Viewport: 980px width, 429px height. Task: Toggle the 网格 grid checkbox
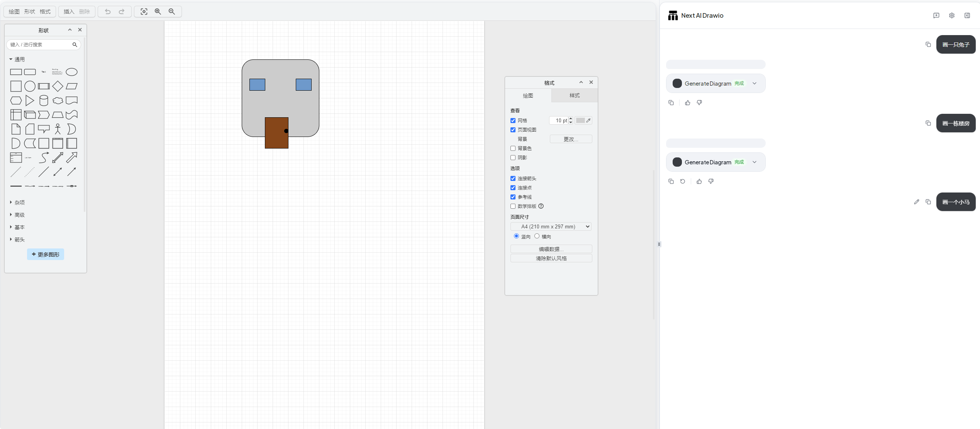513,120
